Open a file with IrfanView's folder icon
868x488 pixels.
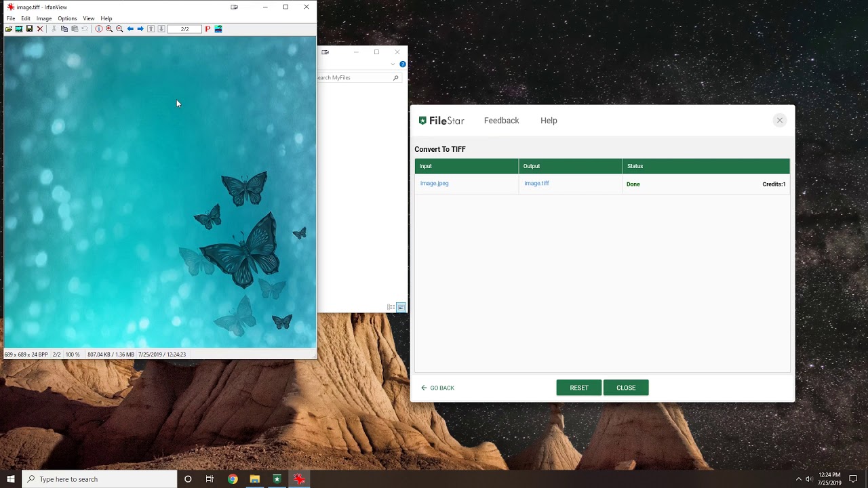tap(9, 29)
